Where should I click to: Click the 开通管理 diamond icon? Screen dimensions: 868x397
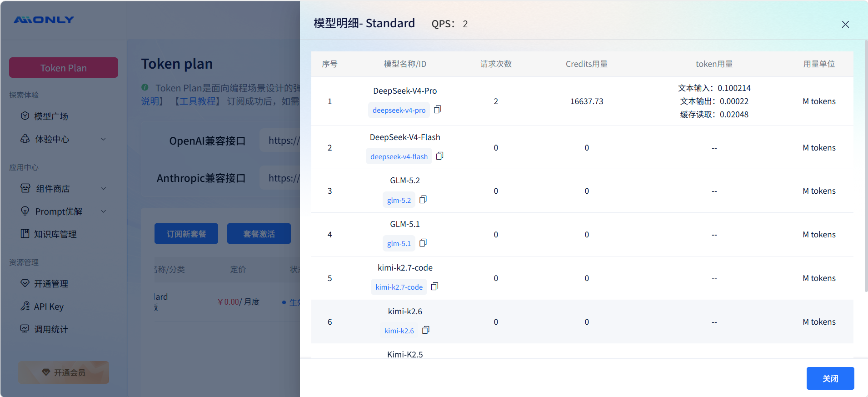tap(25, 283)
